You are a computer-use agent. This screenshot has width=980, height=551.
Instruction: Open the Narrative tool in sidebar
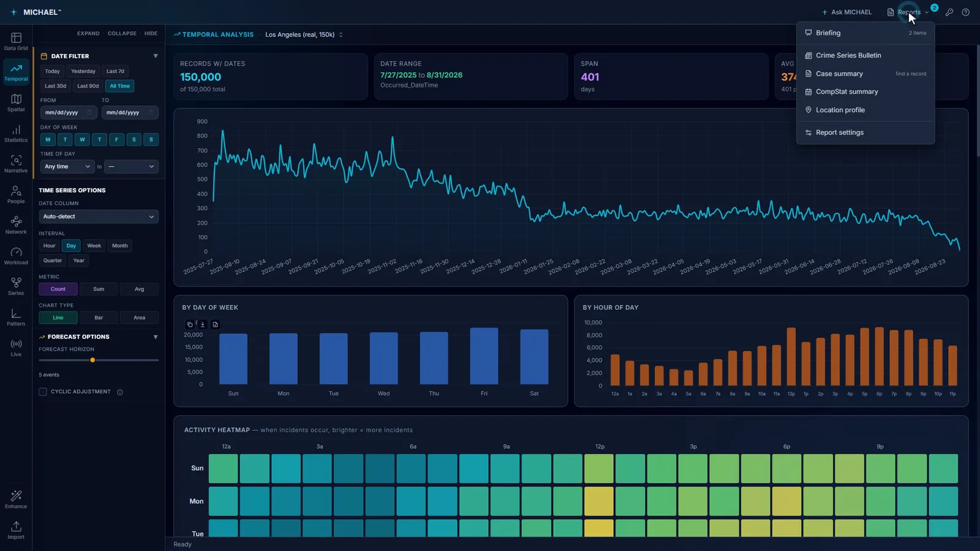coord(16,164)
